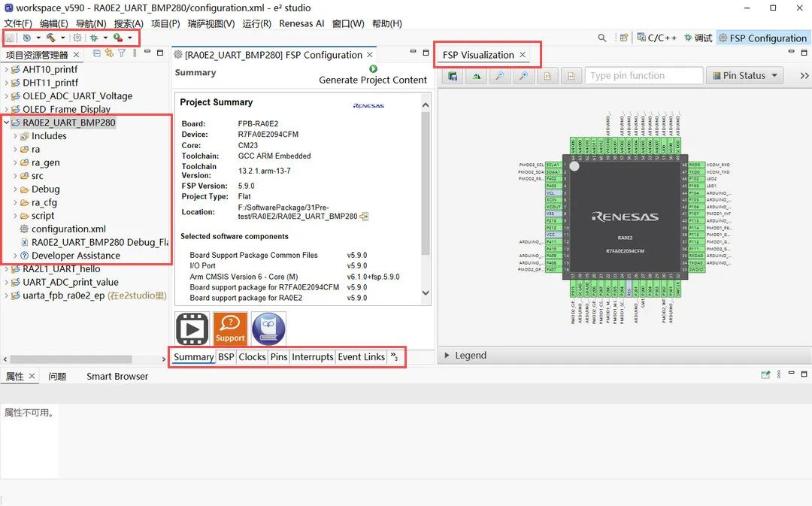Switch to the Pins tab
The height and width of the screenshot is (506, 812).
[279, 357]
